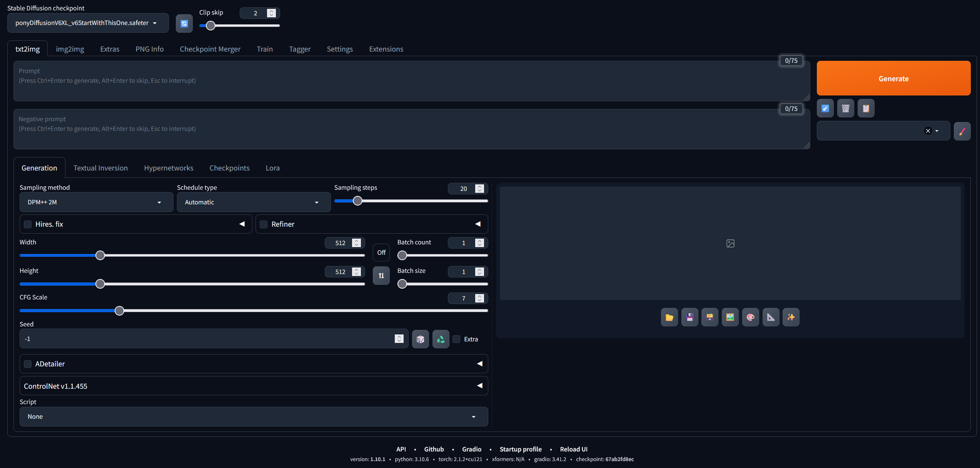
Task: Switch to the Checkpoints tab
Action: 229,168
